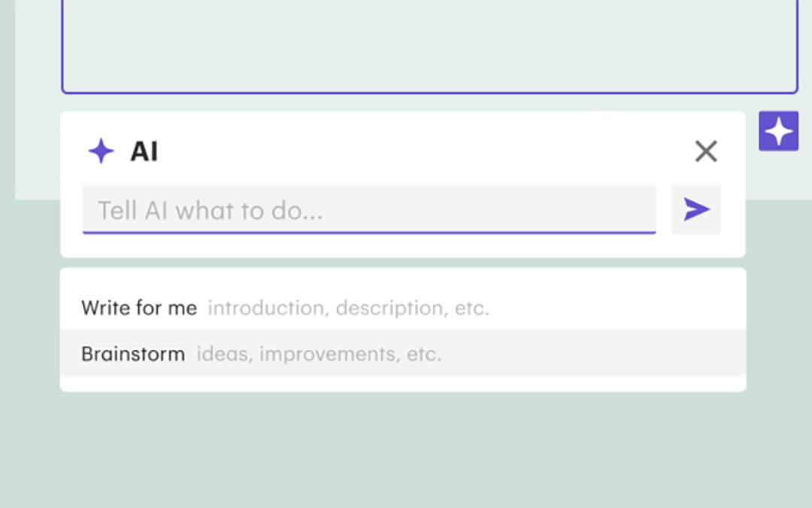This screenshot has width=812, height=508.
Task: Click the bottom purple border of the text area
Action: (429, 93)
